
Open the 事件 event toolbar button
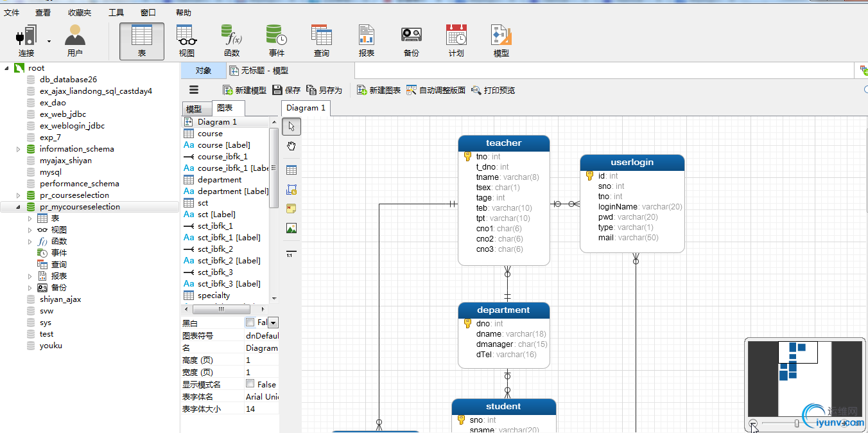277,41
